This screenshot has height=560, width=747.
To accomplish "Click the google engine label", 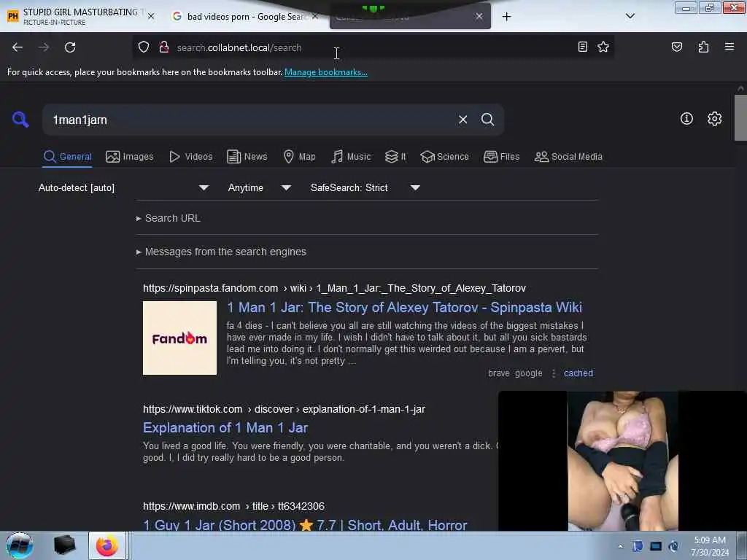I will pos(528,373).
